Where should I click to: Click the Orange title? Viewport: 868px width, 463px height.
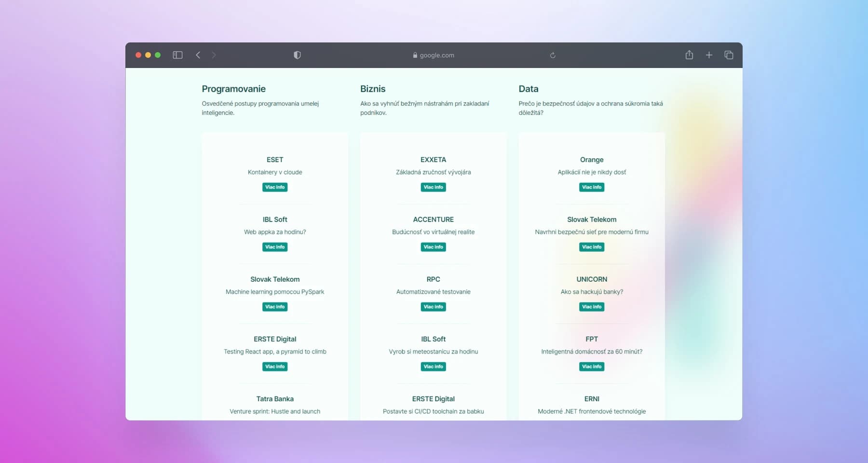(592, 160)
